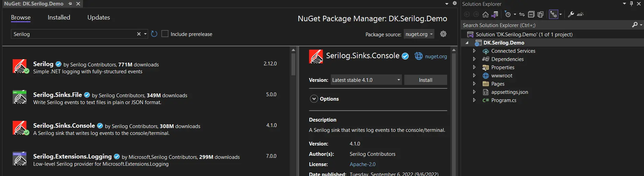This screenshot has width=644, height=176.
Task: Open the Apache-2.0 license link
Action: pos(362,164)
